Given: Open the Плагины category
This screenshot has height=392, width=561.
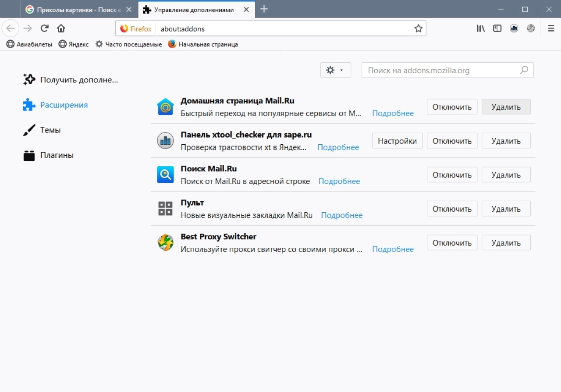Looking at the screenshot, I should tap(48, 155).
